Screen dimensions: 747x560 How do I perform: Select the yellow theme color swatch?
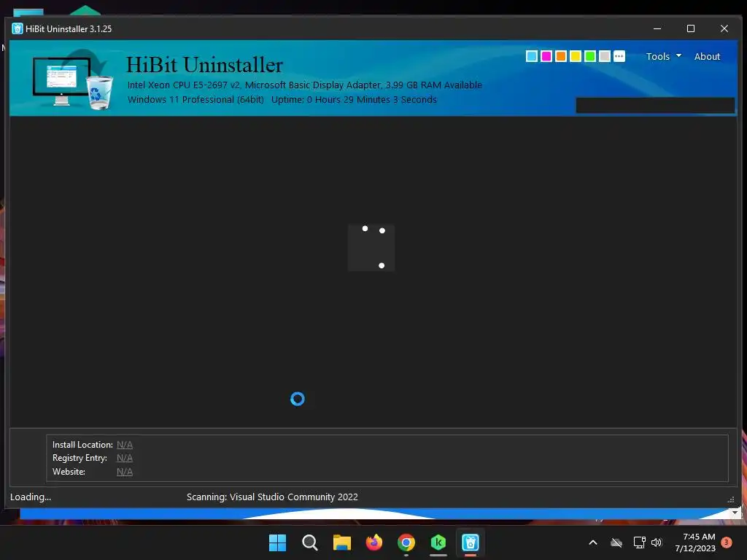[576, 56]
